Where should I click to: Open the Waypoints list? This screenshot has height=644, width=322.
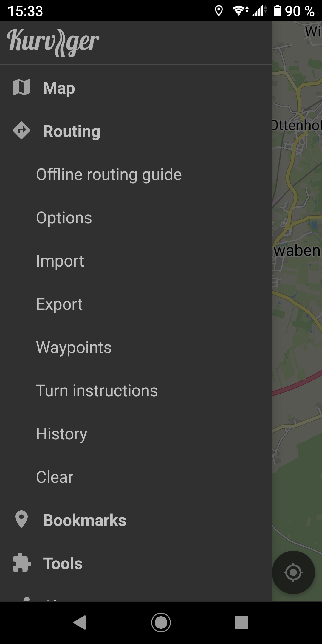click(136, 347)
